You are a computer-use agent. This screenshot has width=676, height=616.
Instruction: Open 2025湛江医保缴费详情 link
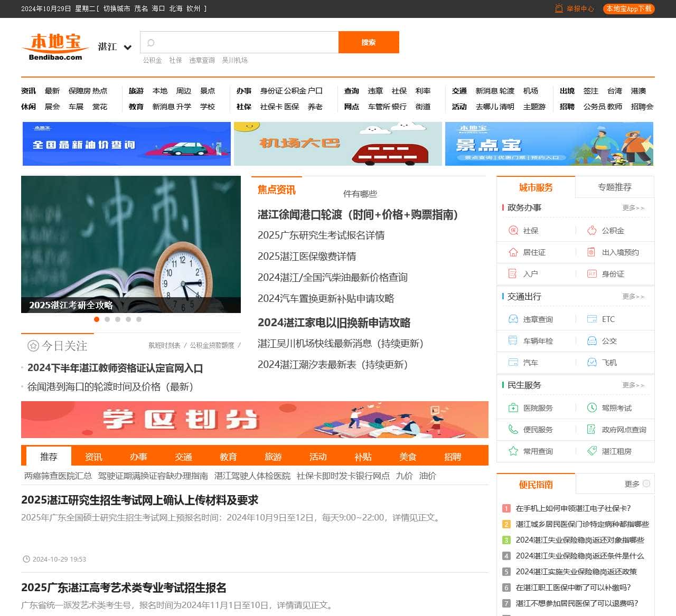point(307,256)
